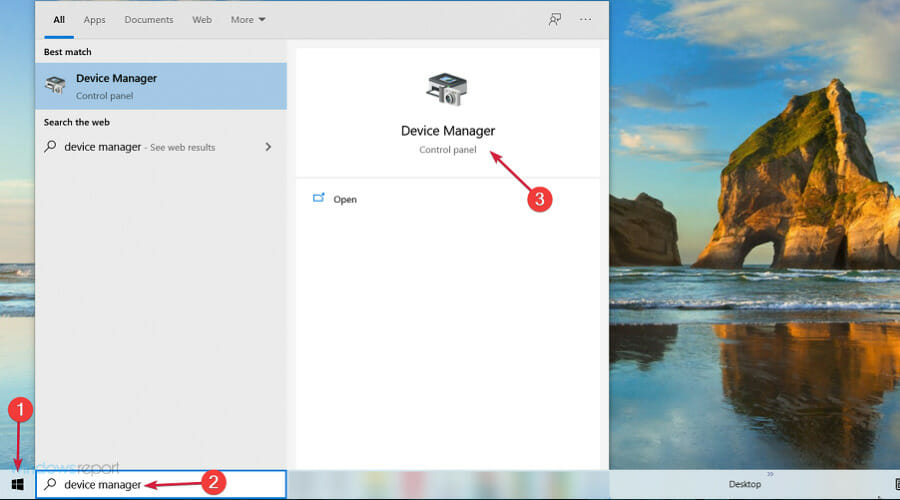The height and width of the screenshot is (500, 900).
Task: Open the three-dot options menu
Action: pyautogui.click(x=585, y=20)
